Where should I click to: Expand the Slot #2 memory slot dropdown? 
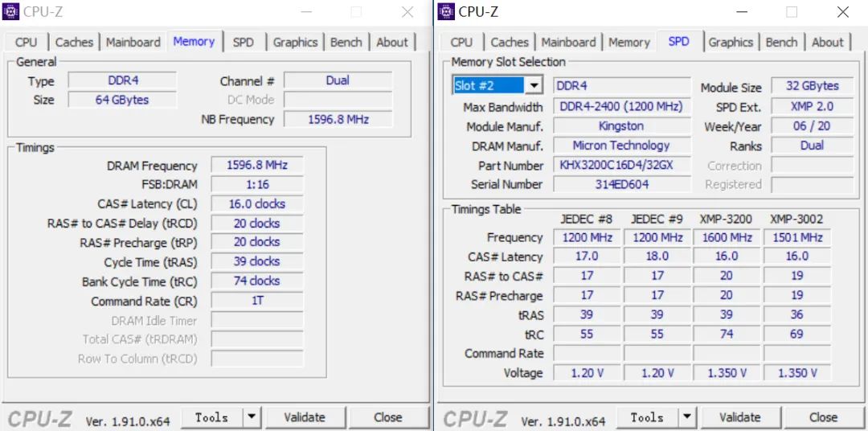point(533,86)
